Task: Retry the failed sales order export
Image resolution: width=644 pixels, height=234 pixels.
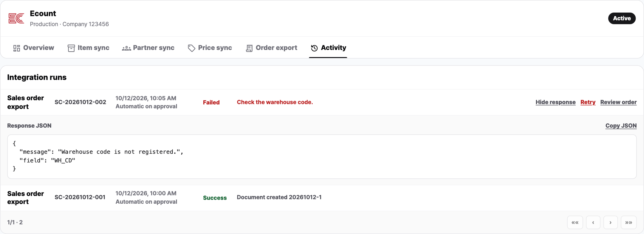Action: 588,102
